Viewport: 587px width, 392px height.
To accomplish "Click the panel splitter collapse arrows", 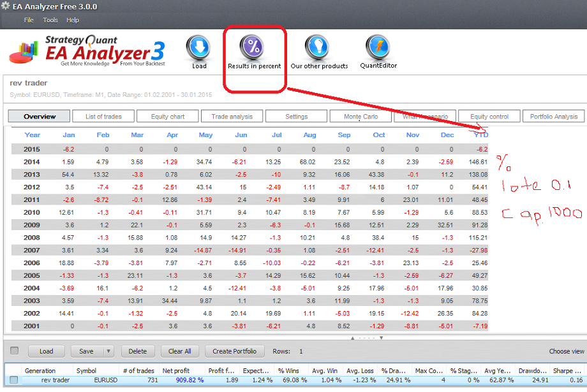I will point(360,338).
